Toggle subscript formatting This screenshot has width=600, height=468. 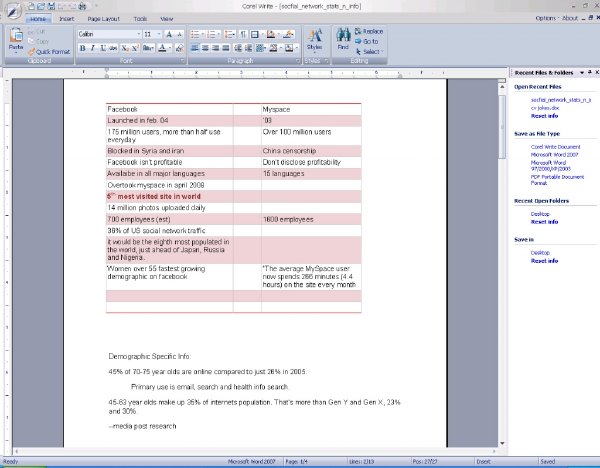[125, 48]
